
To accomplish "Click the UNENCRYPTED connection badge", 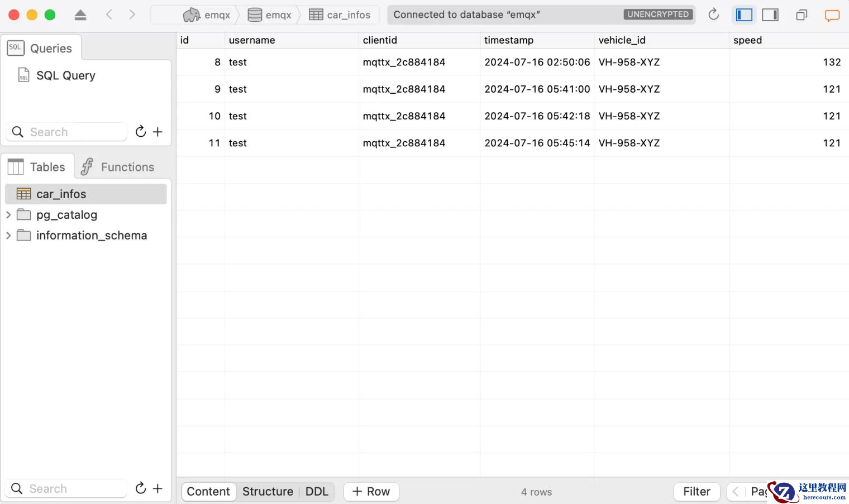I will 658,15.
